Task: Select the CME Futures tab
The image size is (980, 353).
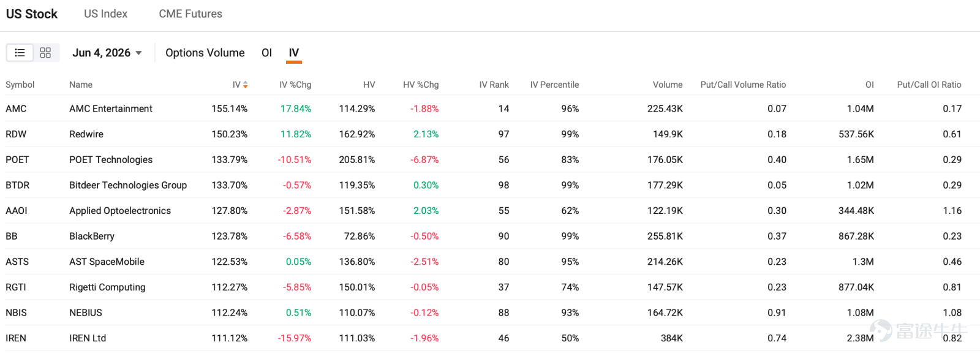Action: (190, 13)
